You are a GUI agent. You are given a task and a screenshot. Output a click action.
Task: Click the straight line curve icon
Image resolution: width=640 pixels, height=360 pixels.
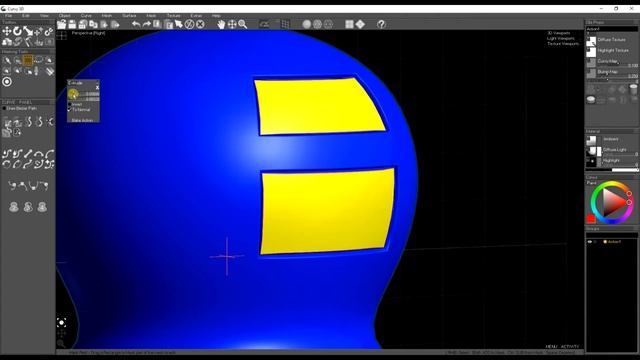click(28, 153)
